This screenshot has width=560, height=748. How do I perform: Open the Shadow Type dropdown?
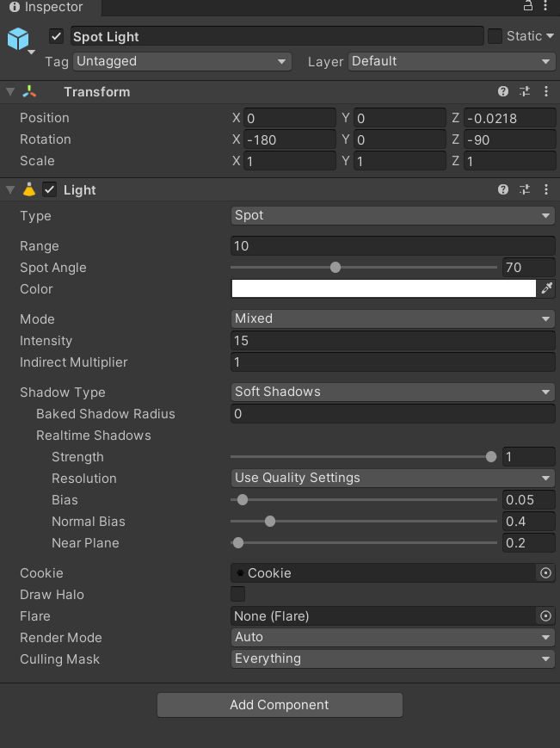point(392,392)
